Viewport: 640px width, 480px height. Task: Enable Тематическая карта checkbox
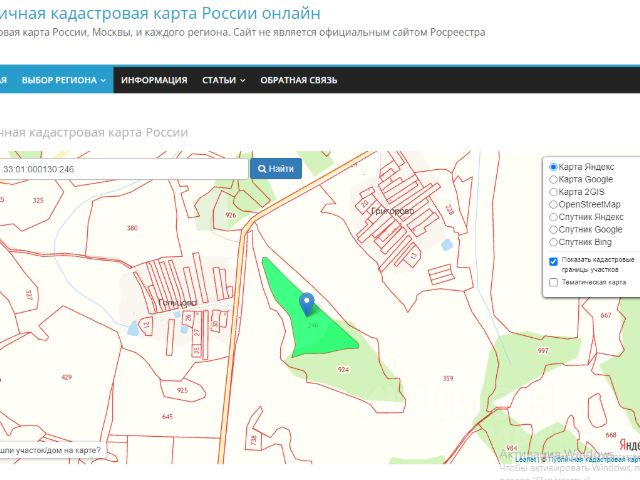[x=553, y=282]
